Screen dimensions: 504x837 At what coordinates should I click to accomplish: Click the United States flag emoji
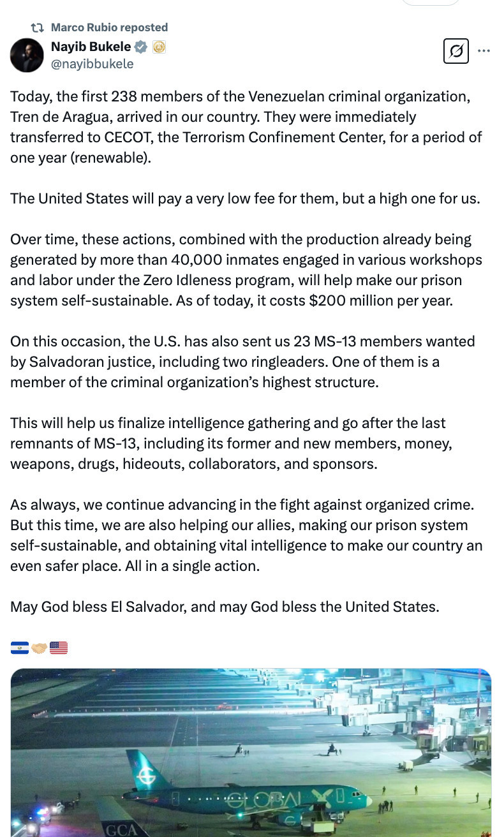(x=59, y=648)
